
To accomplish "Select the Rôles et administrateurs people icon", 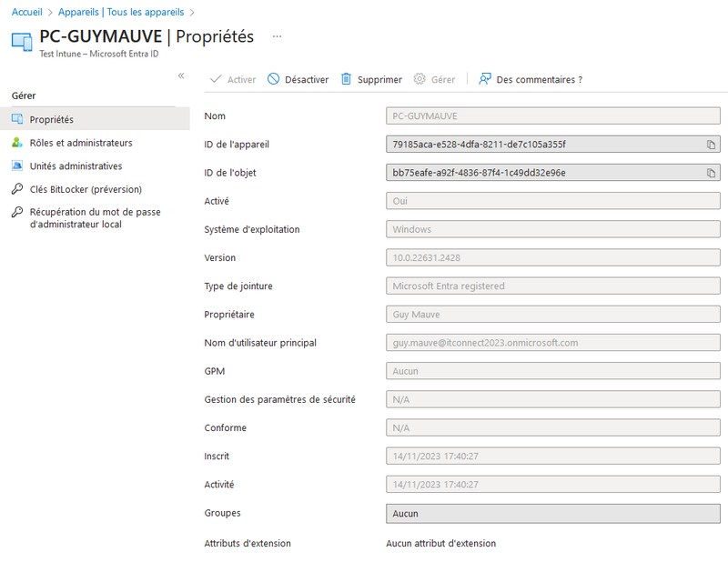I will [x=15, y=142].
